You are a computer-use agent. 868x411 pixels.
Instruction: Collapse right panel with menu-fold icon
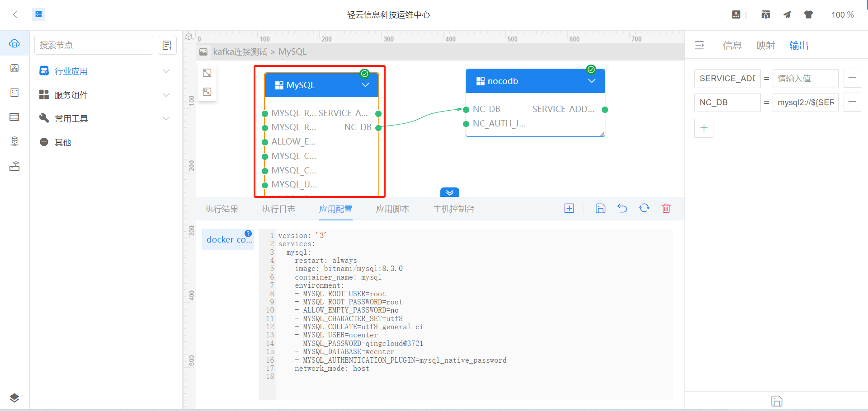click(699, 45)
